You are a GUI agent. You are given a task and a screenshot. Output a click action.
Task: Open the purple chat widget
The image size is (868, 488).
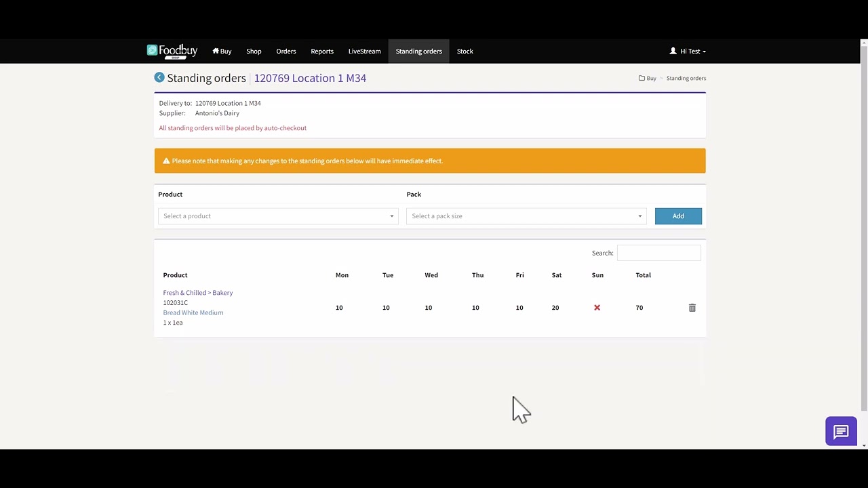(x=841, y=432)
